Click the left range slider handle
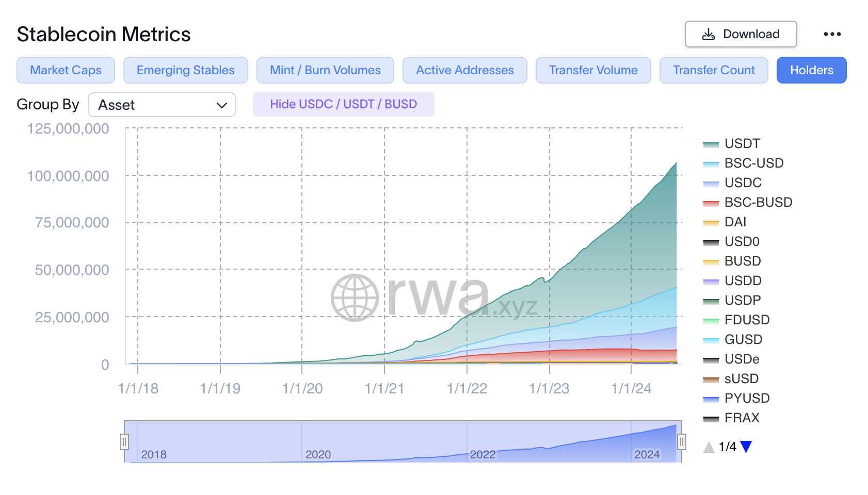868x495 pixels. (x=124, y=442)
